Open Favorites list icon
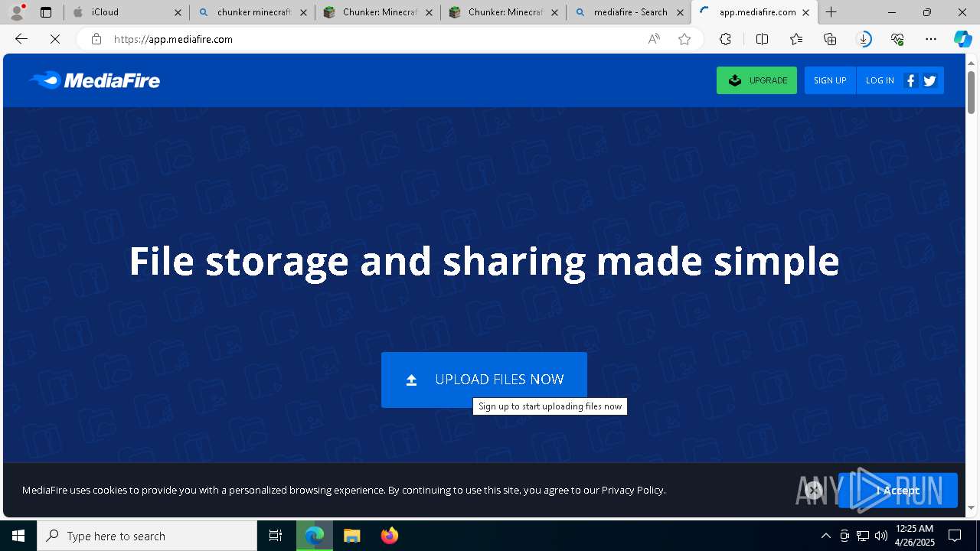Viewport: 980px width, 551px height. tap(796, 39)
